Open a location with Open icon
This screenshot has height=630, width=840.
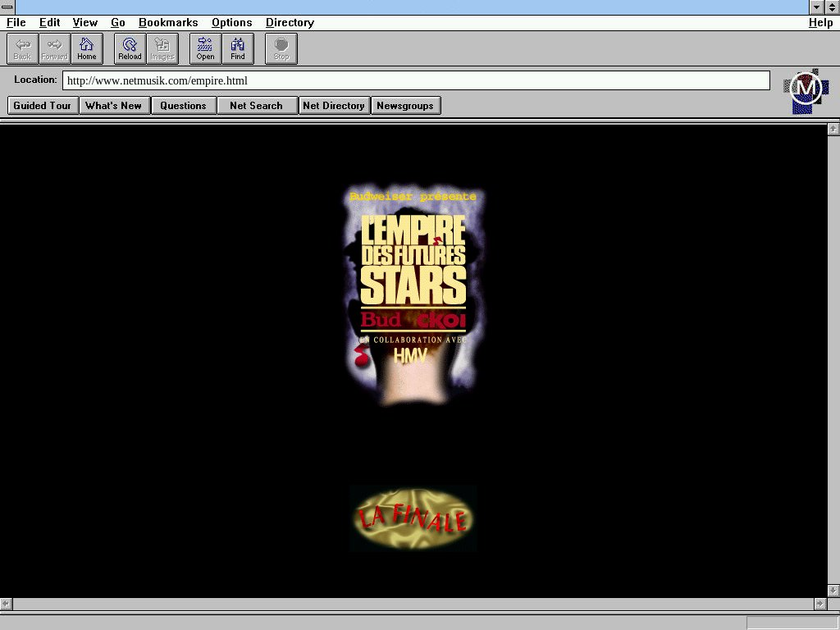click(x=205, y=48)
